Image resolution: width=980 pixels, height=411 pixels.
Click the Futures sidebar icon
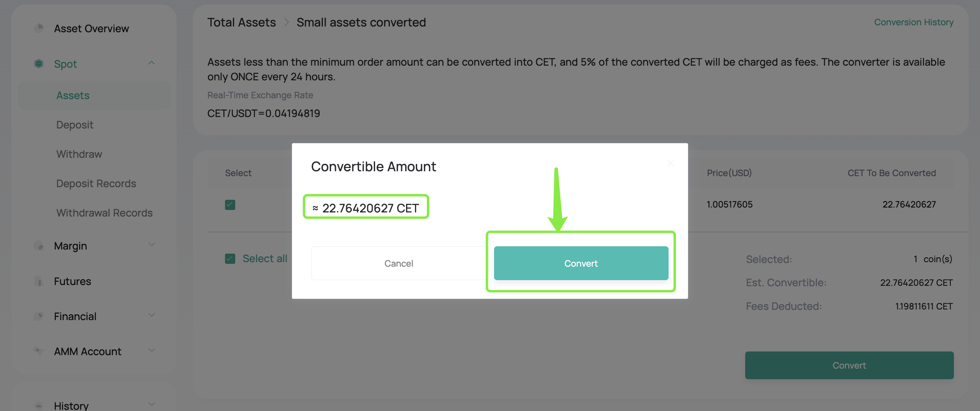pos(39,281)
